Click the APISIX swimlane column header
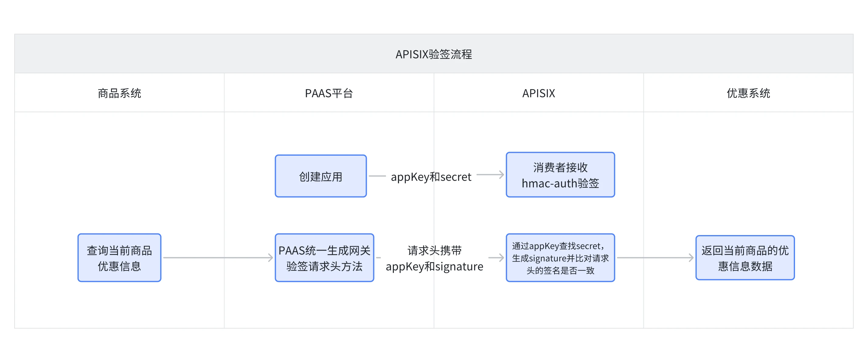This screenshot has width=868, height=343. click(538, 93)
